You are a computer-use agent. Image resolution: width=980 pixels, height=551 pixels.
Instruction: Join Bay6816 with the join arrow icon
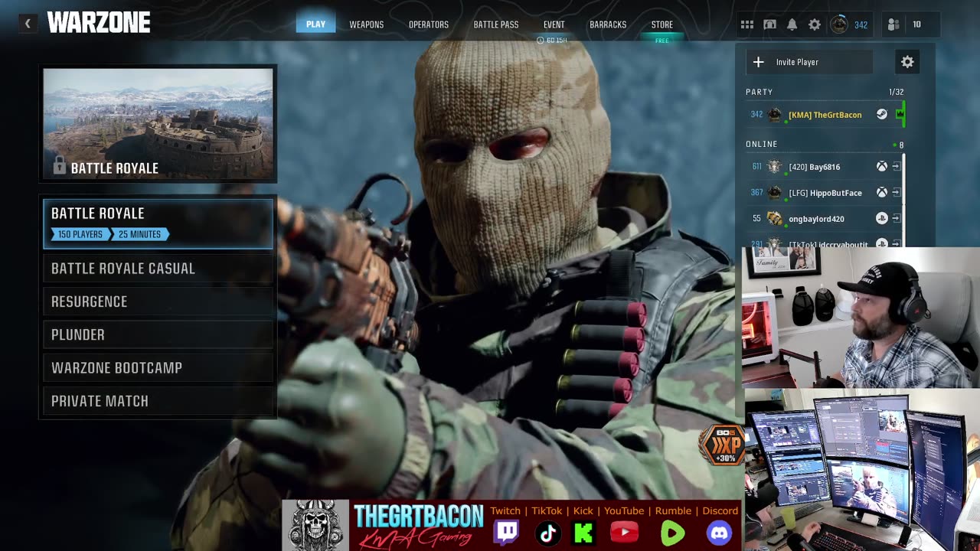[x=896, y=166]
